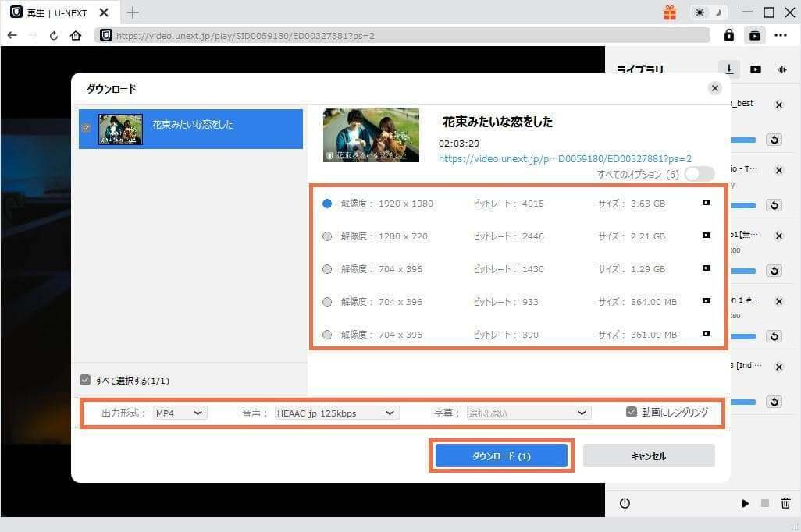Click video icon on bitrate 1430 row

[706, 268]
